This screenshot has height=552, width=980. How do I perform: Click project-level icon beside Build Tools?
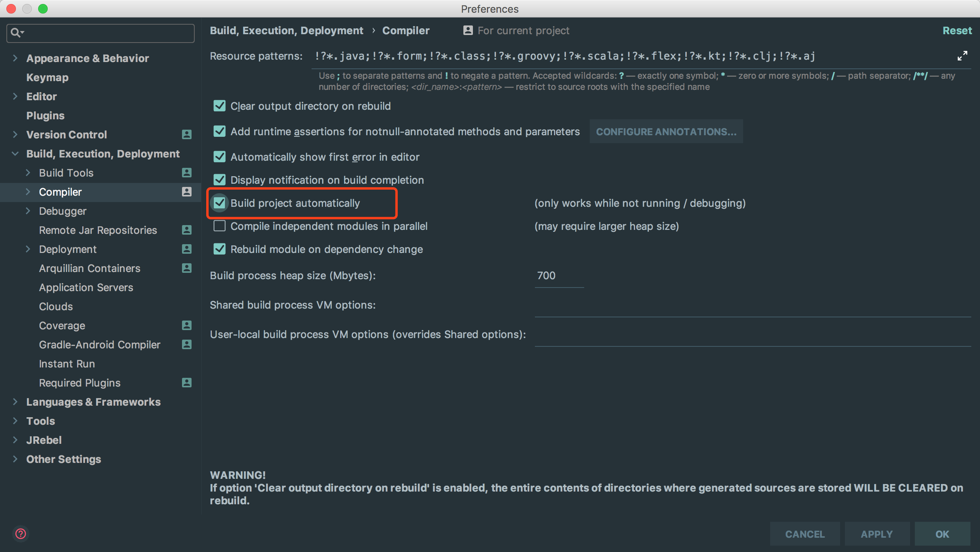tap(186, 173)
